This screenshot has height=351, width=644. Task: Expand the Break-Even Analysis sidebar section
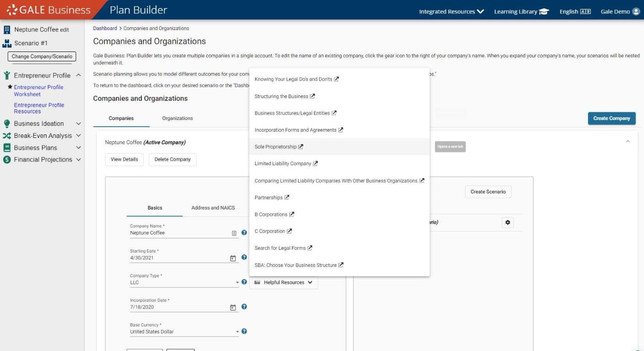[78, 136]
